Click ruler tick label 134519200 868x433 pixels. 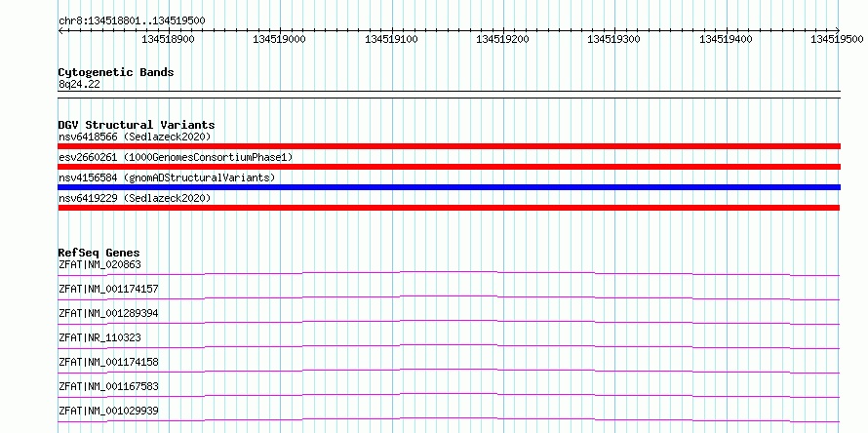502,39
